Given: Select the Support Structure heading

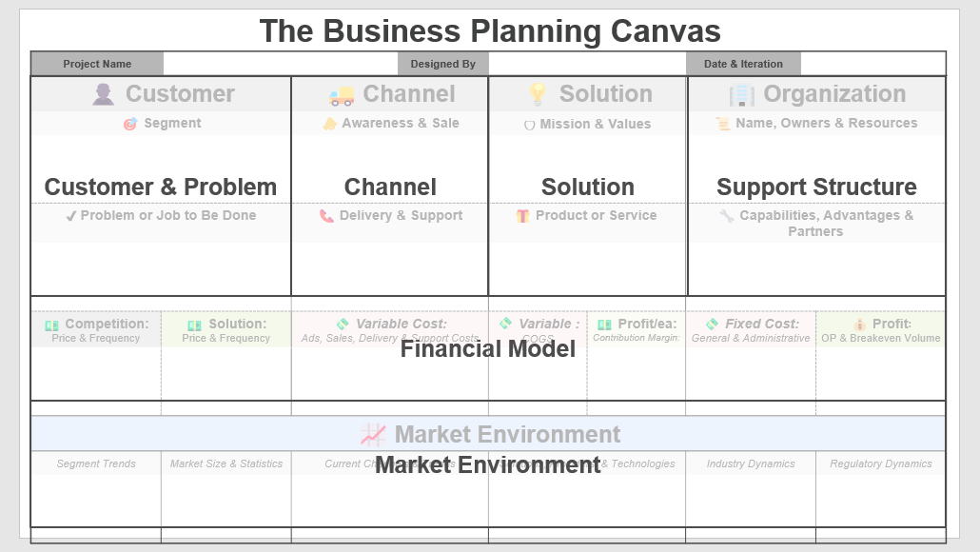Looking at the screenshot, I should pos(816,187).
